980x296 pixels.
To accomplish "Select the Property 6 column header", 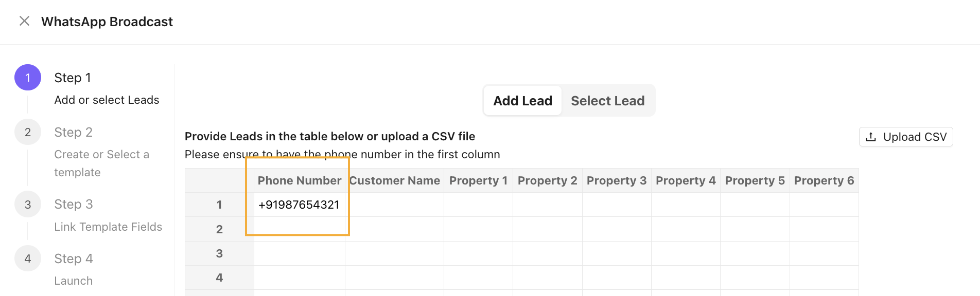I will (824, 180).
